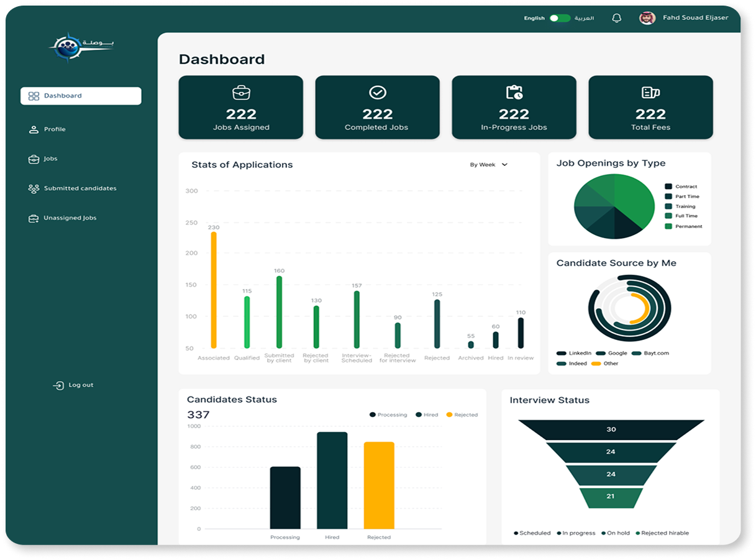
Task: Click the top funnel segment showing 30
Action: tap(611, 429)
